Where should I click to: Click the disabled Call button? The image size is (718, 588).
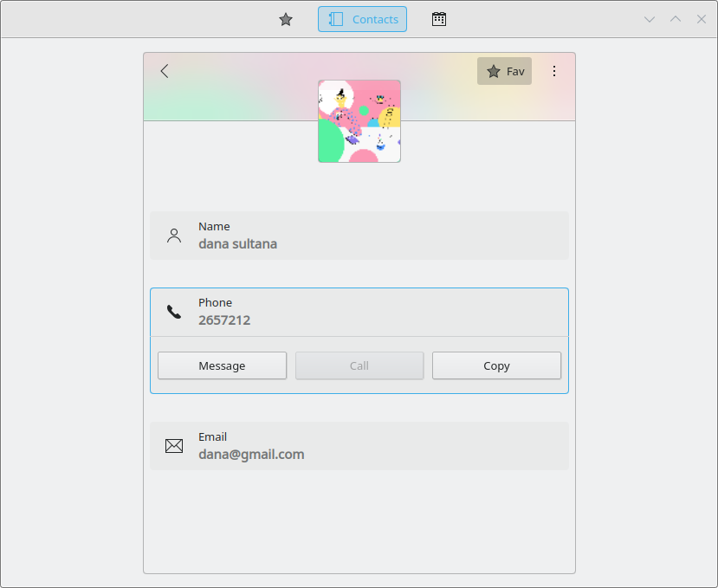[359, 365]
